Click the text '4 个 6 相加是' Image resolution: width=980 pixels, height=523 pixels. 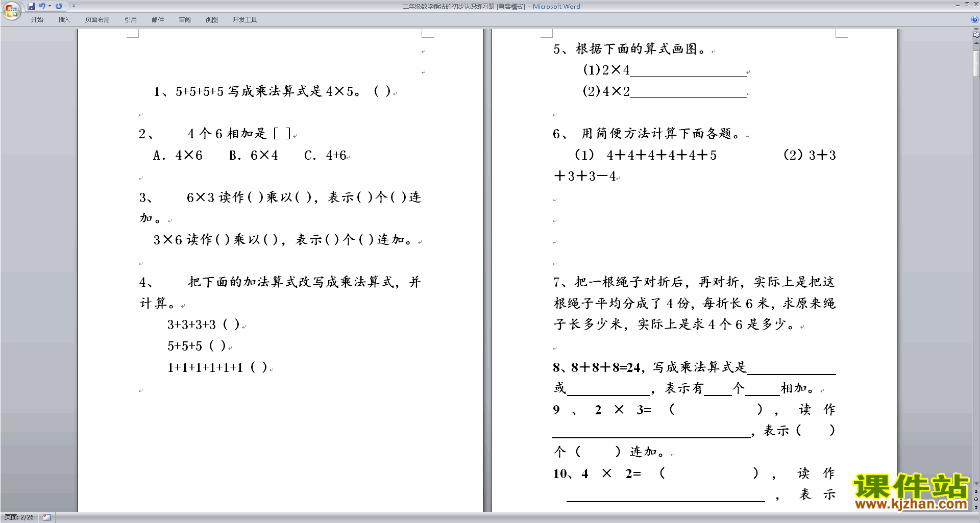coord(227,134)
